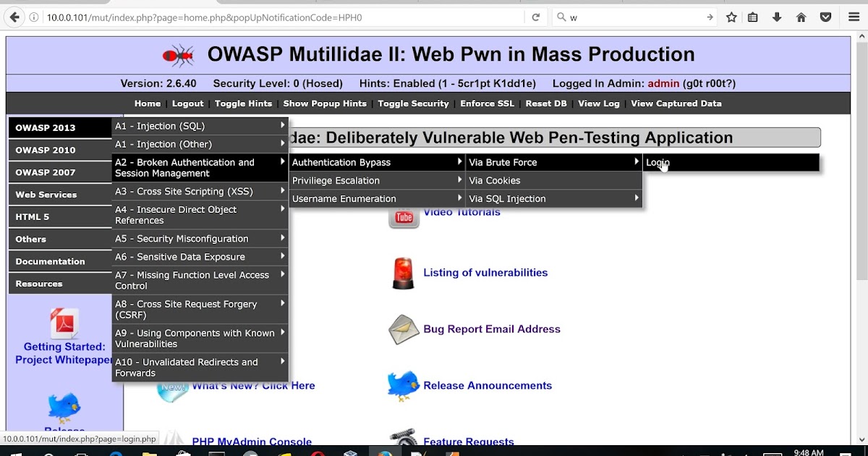
Task: Expand A6 - Sensitive Data Exposure arrow
Action: click(x=282, y=256)
